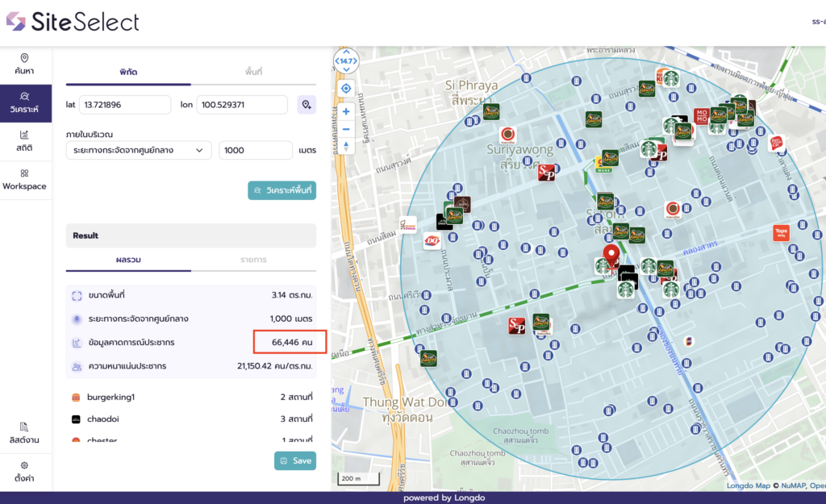
Task: Zoom out the map with minus button
Action: pyautogui.click(x=346, y=129)
